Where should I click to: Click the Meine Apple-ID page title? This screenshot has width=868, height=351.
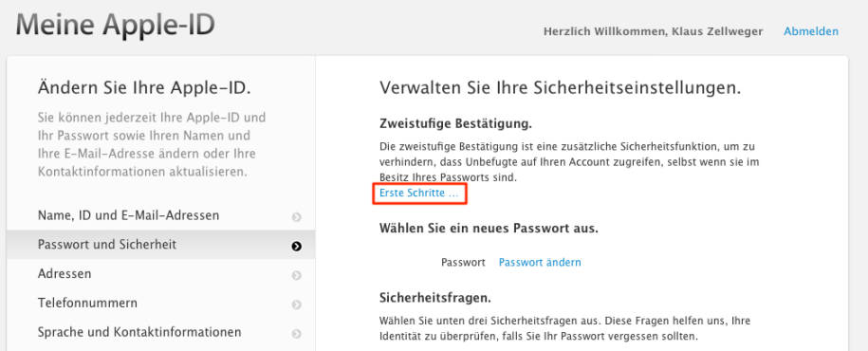click(x=115, y=26)
